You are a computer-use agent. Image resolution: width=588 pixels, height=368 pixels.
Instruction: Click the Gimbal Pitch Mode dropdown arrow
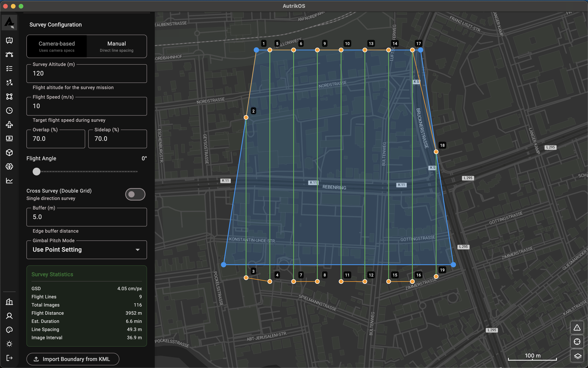click(x=137, y=250)
